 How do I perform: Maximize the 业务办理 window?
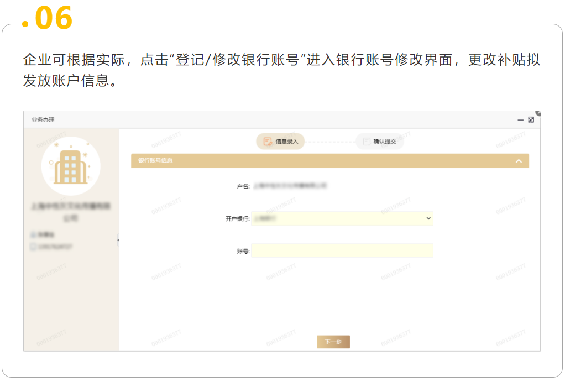[531, 120]
